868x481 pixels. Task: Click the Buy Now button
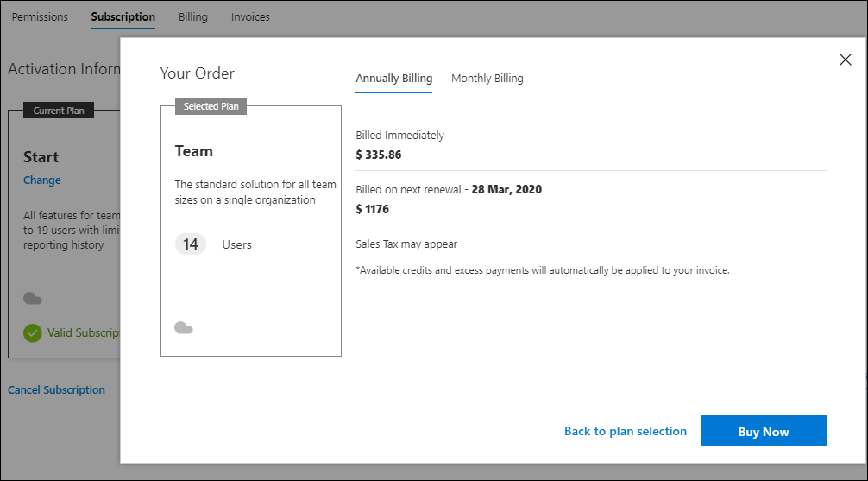764,431
